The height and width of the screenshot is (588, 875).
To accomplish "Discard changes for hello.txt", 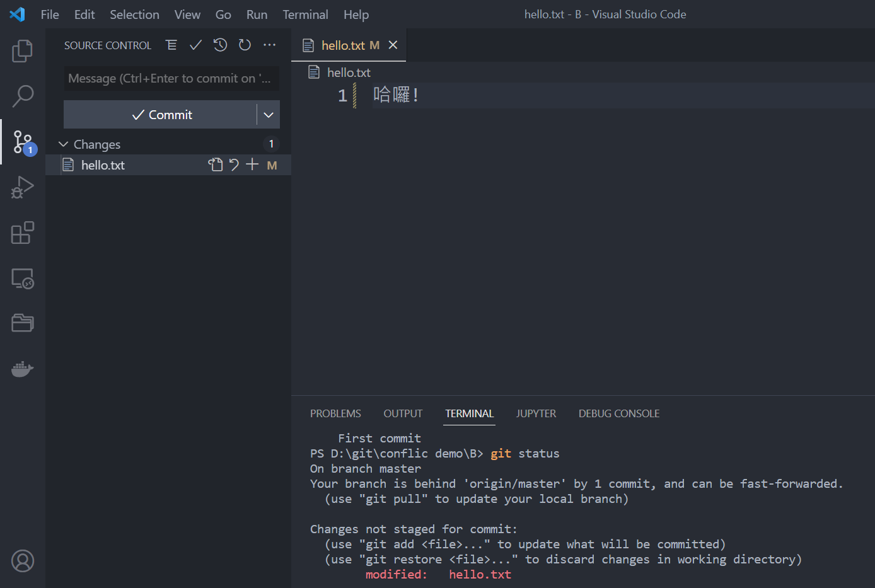I will click(x=234, y=164).
